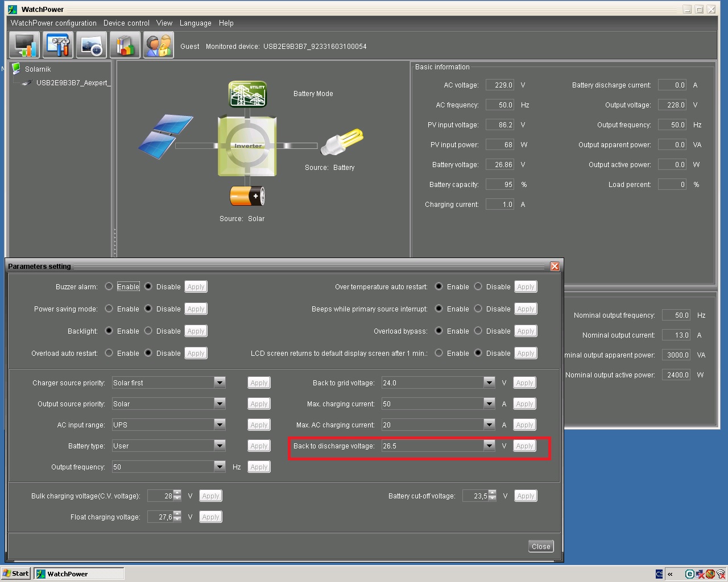Open the Battery type dropdown

(x=220, y=446)
